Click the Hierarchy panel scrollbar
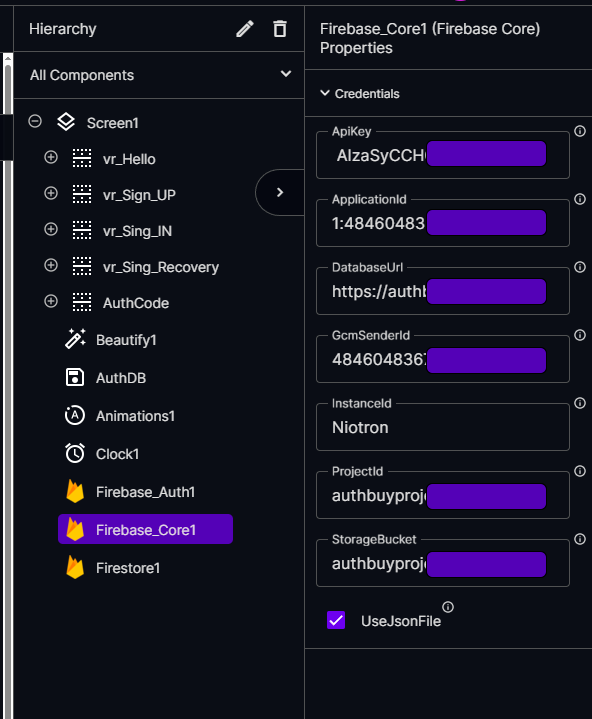 point(7,385)
